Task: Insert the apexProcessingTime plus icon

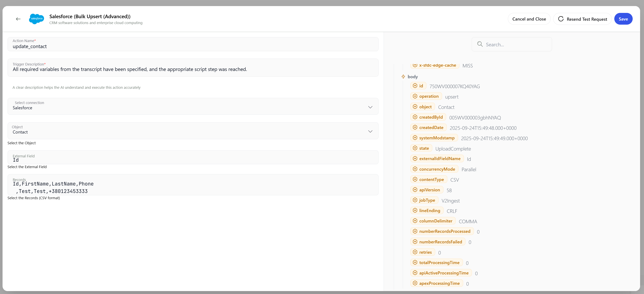Action: tap(415, 283)
